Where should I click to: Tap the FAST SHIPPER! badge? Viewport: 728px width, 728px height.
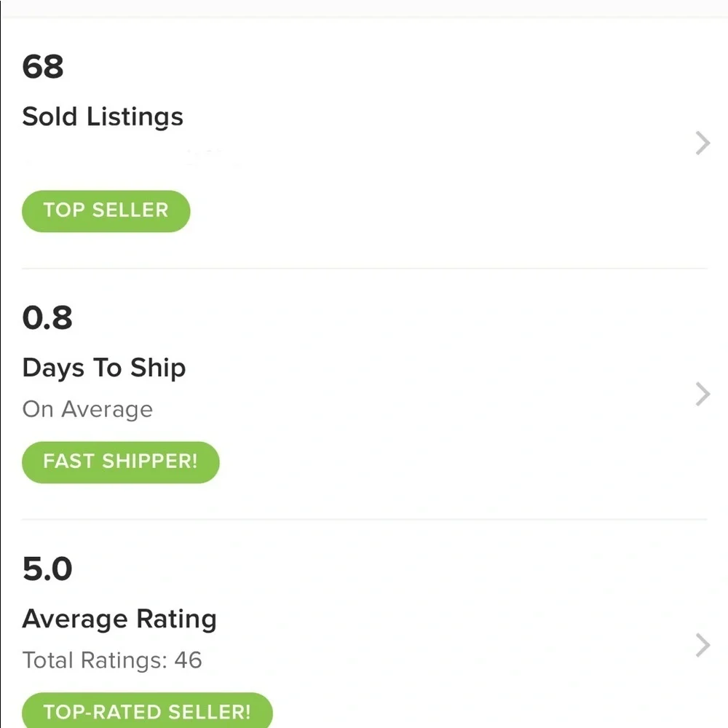coord(121,462)
